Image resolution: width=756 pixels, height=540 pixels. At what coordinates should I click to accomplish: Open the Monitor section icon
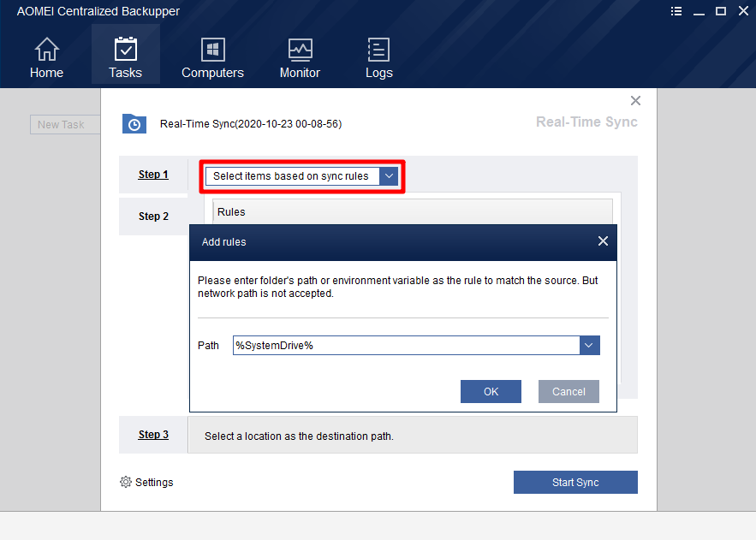(300, 49)
